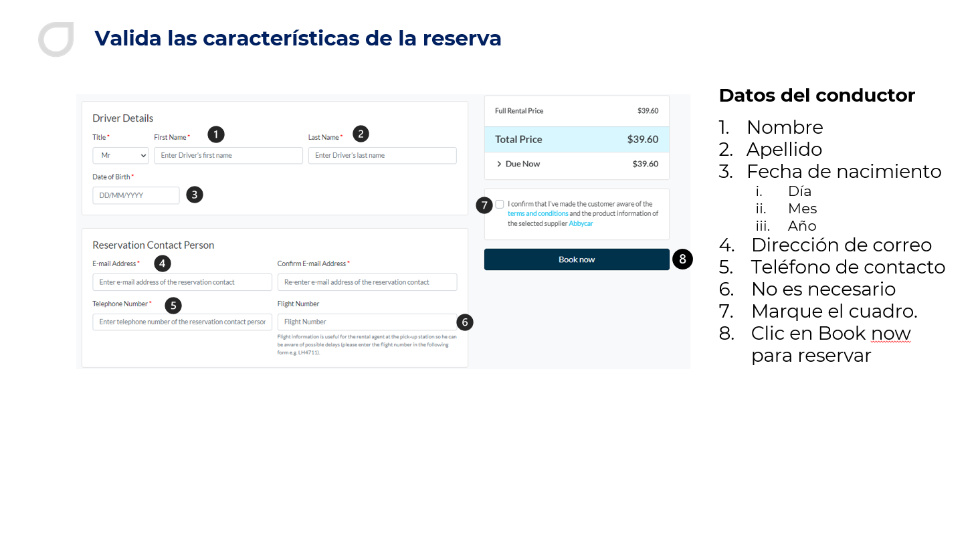Click the Confirm E-mail Address field
The height and width of the screenshot is (549, 980).
(367, 282)
